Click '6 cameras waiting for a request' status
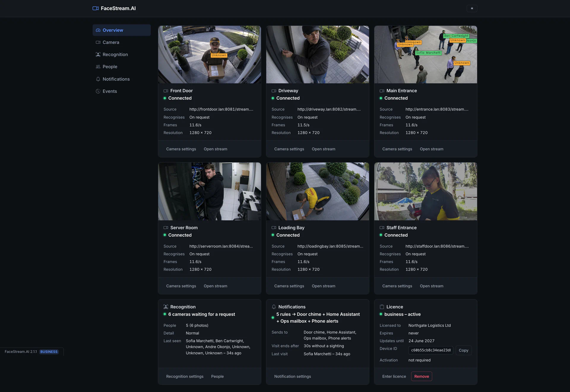Viewport: 570px width, 392px height. point(202,314)
